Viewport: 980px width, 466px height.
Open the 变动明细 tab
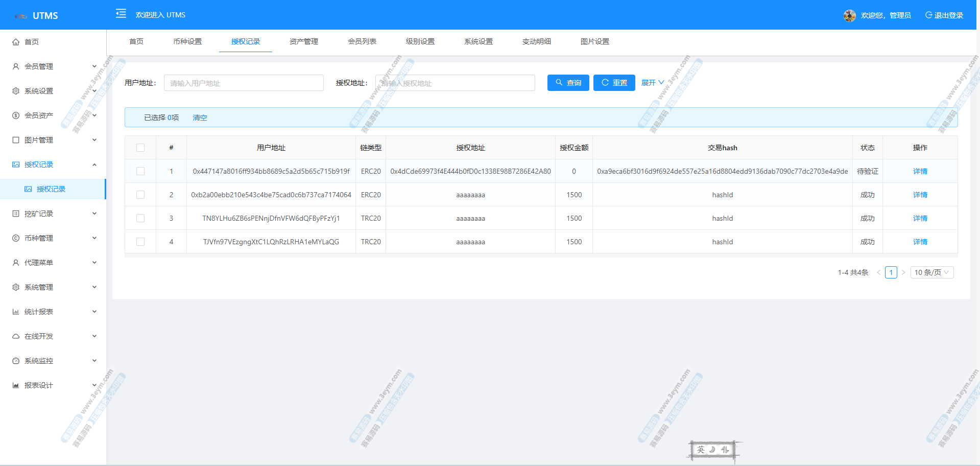coord(536,41)
